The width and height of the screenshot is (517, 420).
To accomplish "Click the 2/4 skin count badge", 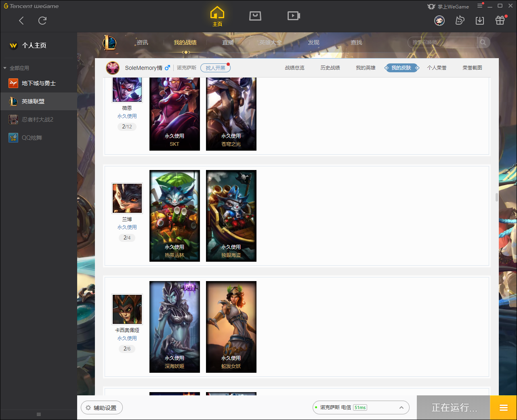I will 127,237.
